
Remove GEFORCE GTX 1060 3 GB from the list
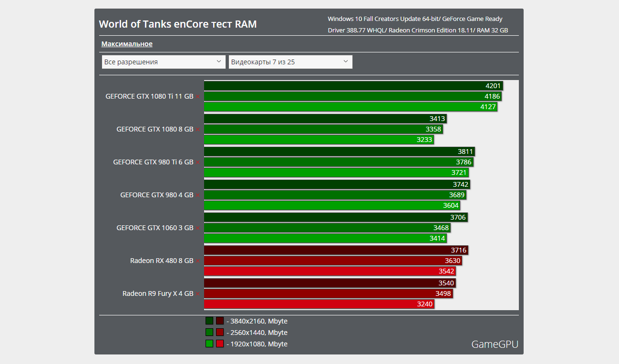click(197, 228)
